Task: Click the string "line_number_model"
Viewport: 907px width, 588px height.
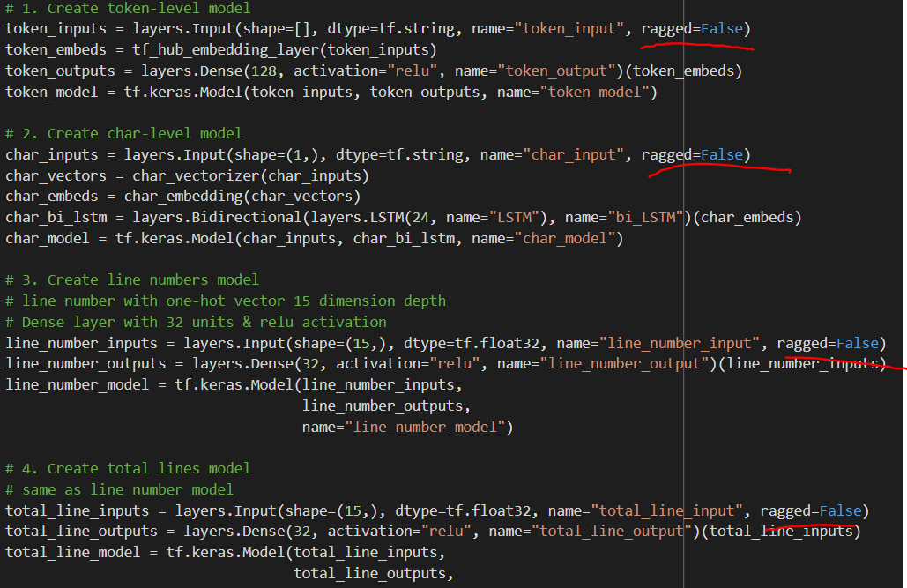Action: click(x=425, y=427)
